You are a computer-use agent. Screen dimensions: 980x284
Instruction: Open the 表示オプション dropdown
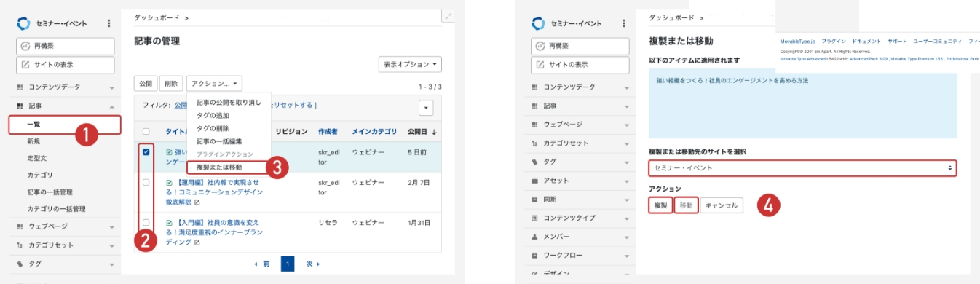[x=410, y=64]
